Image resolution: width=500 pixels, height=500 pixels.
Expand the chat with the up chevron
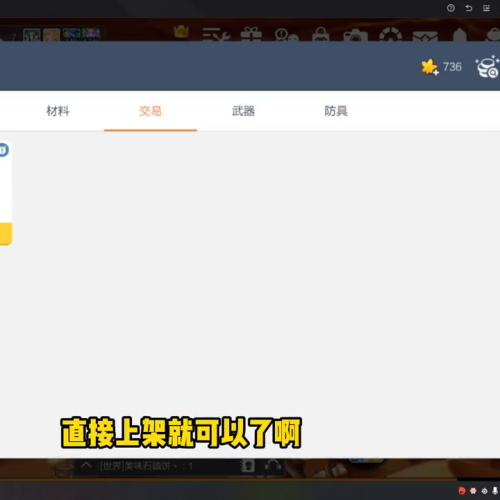86,465
